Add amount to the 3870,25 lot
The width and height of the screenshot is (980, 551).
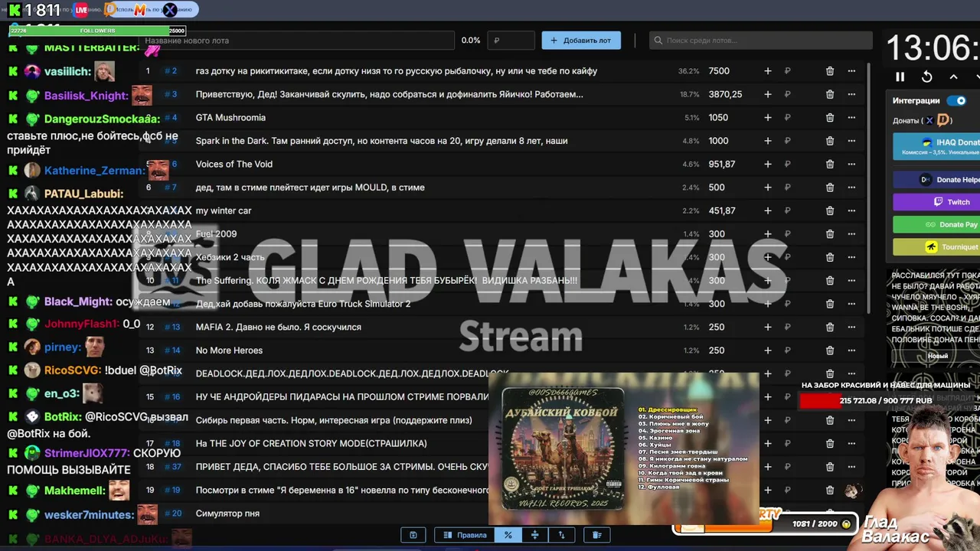(768, 94)
